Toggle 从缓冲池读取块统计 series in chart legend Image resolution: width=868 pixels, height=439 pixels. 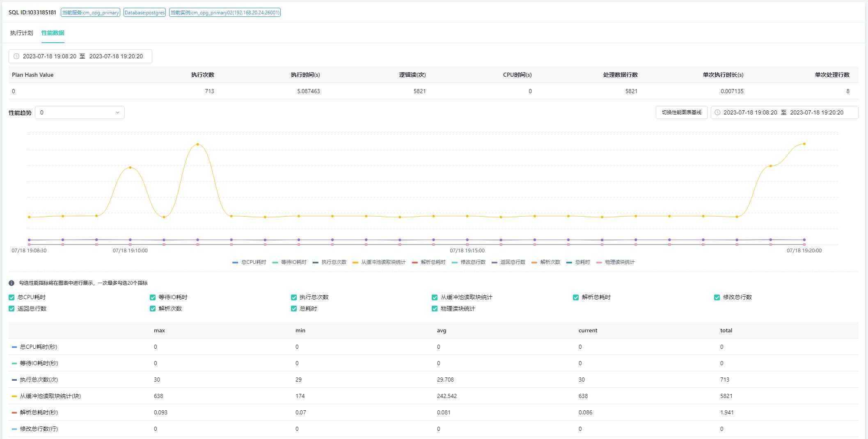pyautogui.click(x=379, y=262)
